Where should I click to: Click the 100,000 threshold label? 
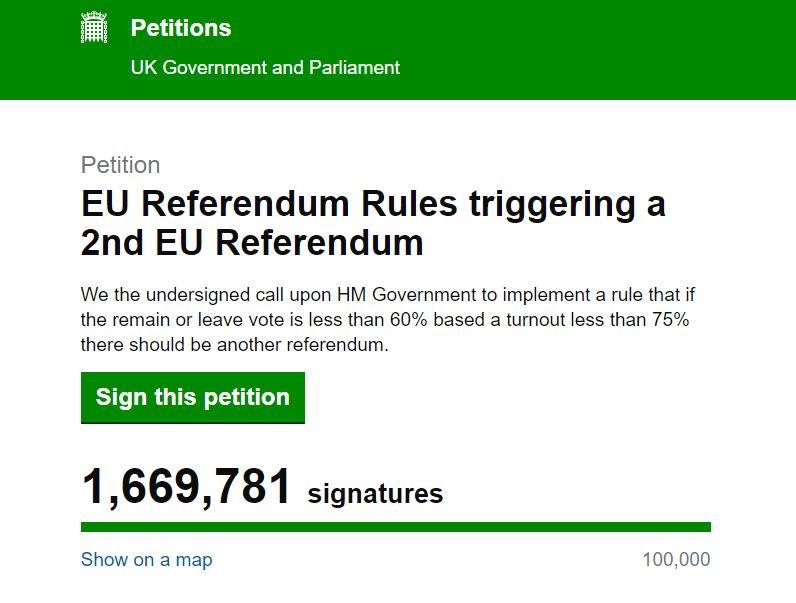point(676,559)
